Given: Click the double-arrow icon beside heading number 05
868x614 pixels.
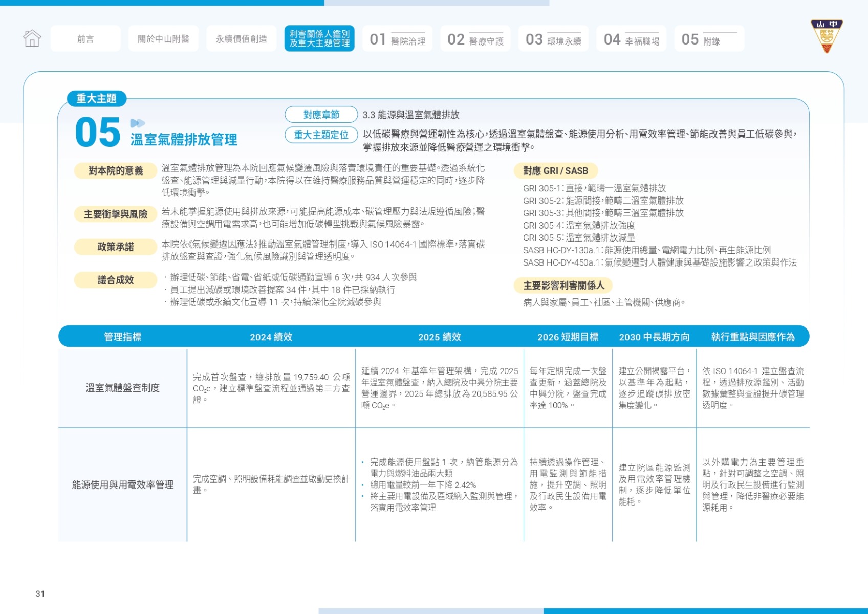Looking at the screenshot, I should coord(138,123).
